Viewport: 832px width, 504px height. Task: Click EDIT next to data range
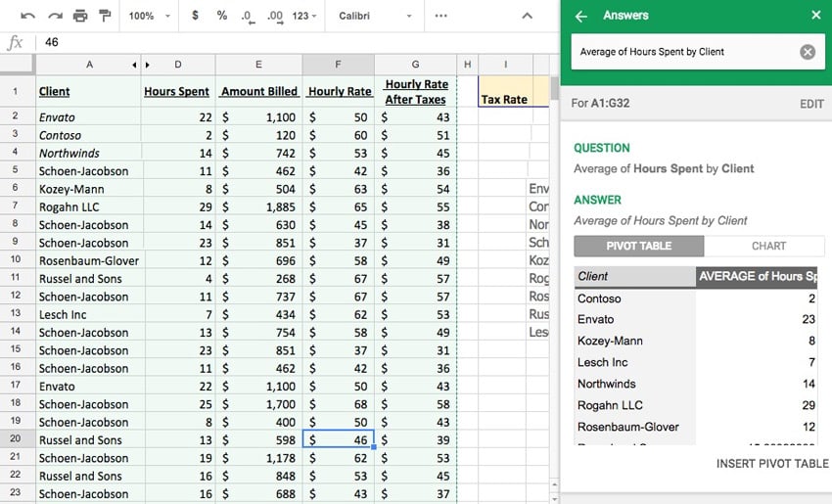(811, 104)
